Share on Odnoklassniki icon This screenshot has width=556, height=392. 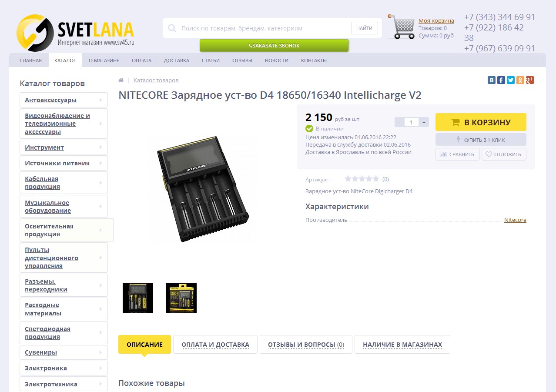[520, 80]
